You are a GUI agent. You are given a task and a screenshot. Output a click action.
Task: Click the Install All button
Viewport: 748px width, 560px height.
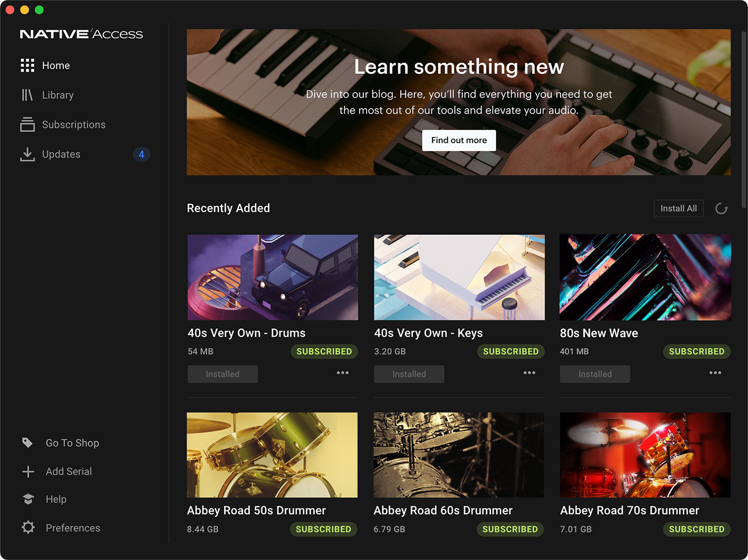pos(678,209)
